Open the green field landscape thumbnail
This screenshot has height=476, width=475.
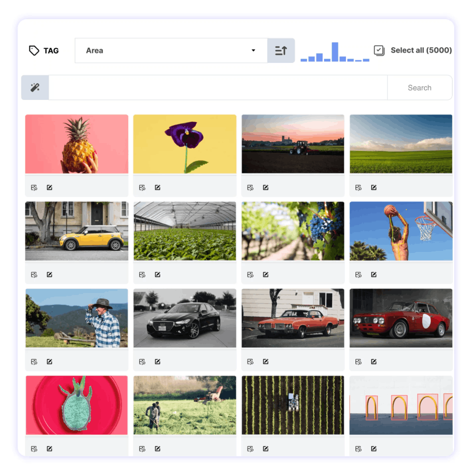[x=401, y=144]
